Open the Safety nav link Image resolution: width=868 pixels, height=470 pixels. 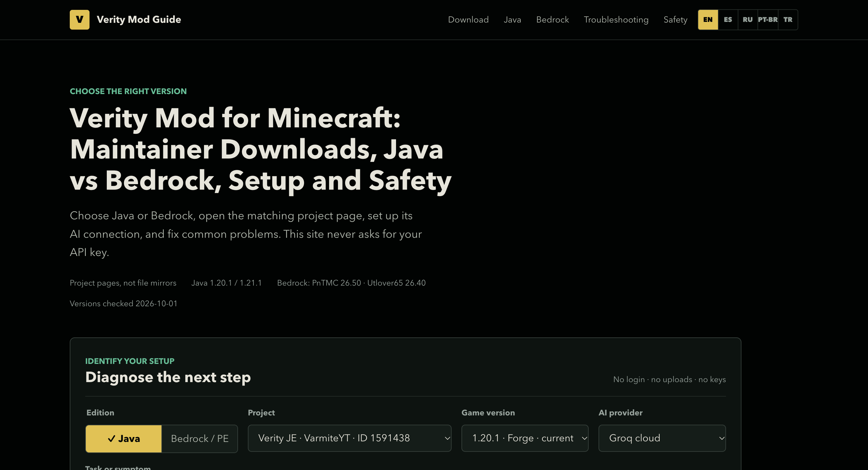[x=675, y=19]
